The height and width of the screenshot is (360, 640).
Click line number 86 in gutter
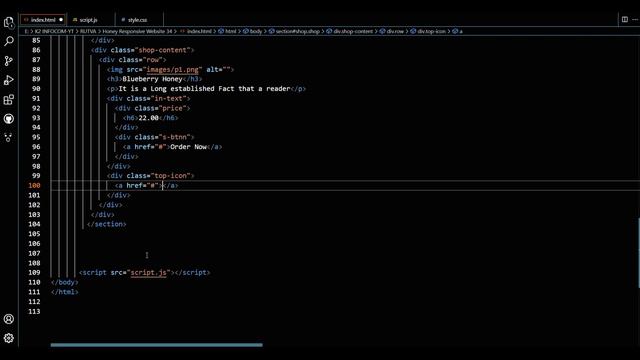[36, 50]
